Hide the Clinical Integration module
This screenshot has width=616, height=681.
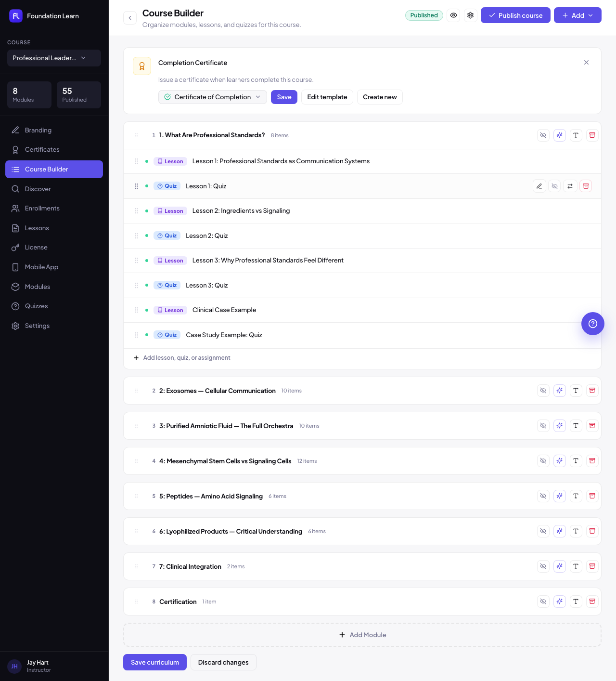543,566
